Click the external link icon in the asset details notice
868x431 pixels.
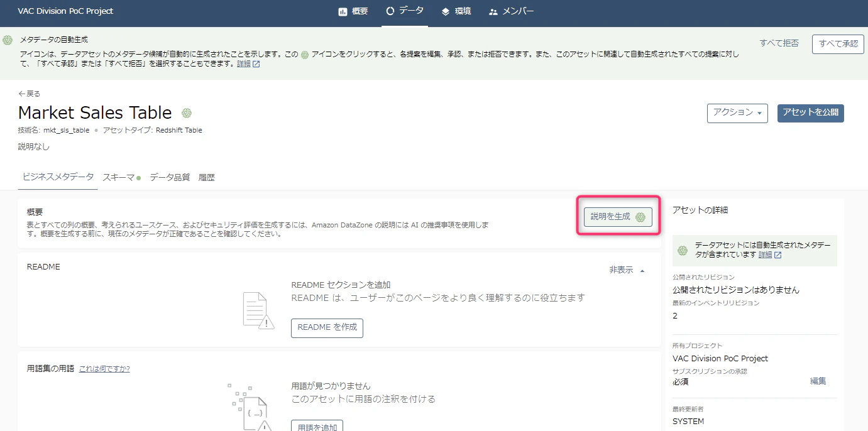click(x=778, y=255)
